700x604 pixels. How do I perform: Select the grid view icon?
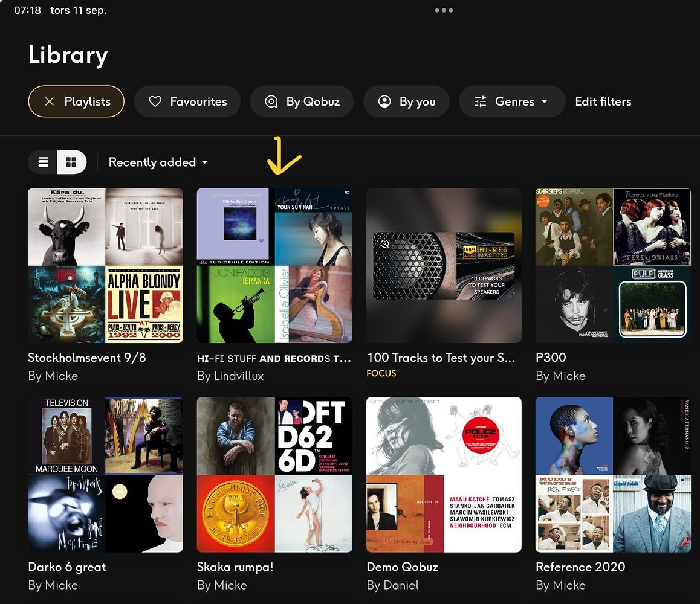tap(72, 162)
